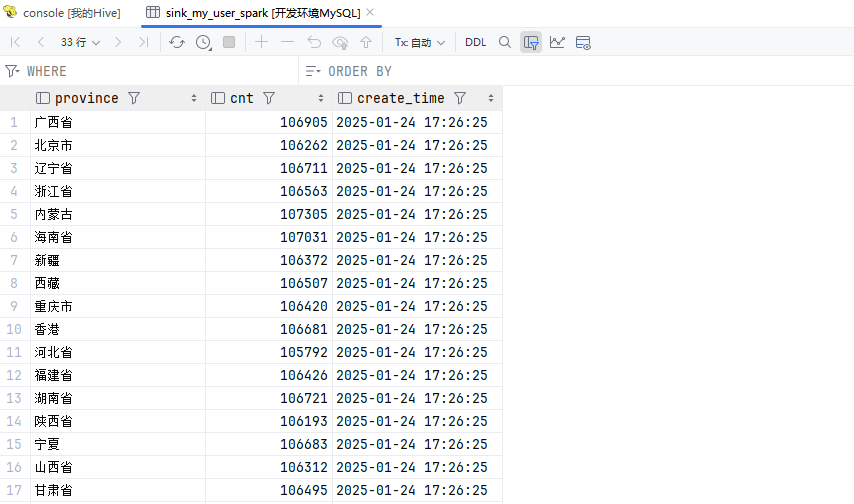
Task: Toggle the filter rows toolbar button
Action: (531, 42)
